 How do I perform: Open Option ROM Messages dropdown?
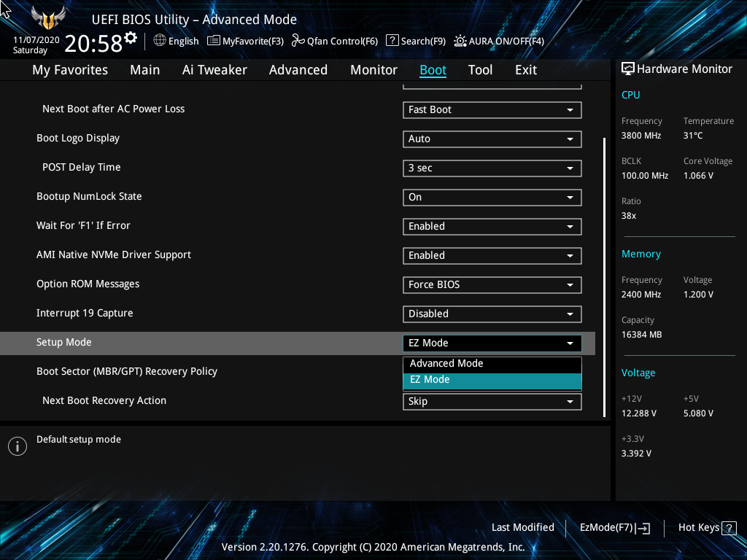pyautogui.click(x=492, y=285)
